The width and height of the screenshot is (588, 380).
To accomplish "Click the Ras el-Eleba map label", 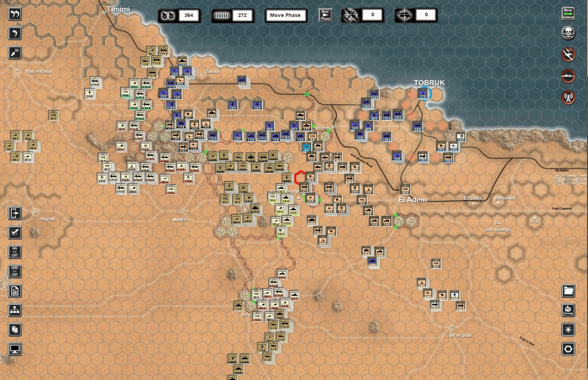I will tap(39, 71).
